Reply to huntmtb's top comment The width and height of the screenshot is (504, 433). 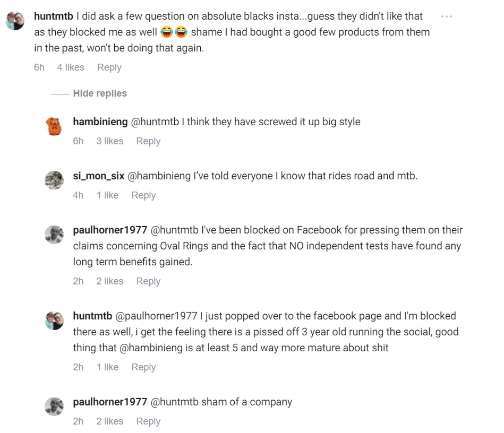[x=109, y=67]
